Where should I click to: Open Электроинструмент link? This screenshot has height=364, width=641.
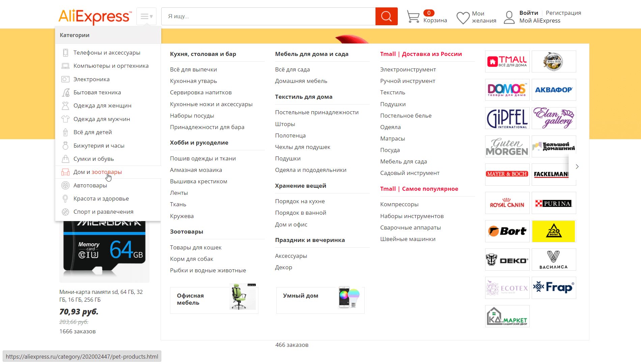point(408,69)
